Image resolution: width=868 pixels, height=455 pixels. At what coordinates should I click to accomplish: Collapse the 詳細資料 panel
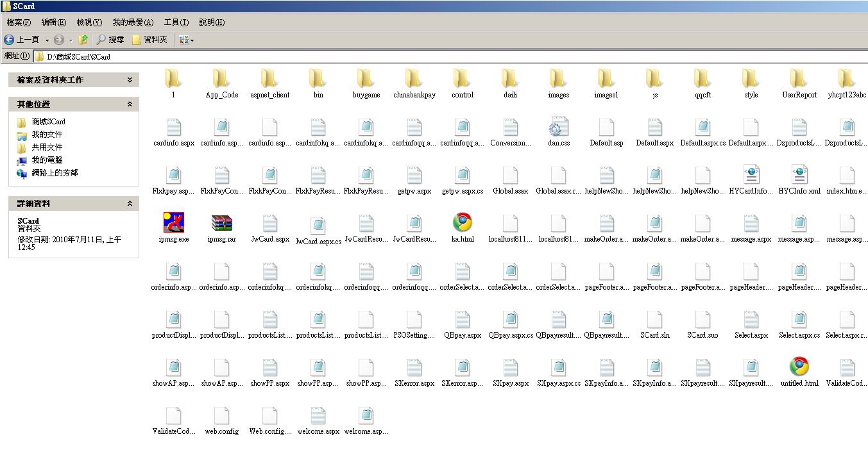(x=130, y=204)
